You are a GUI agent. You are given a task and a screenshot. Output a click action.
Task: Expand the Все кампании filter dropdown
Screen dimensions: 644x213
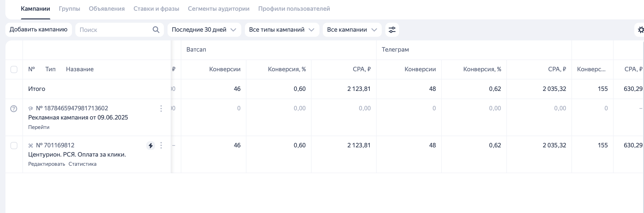352,30
